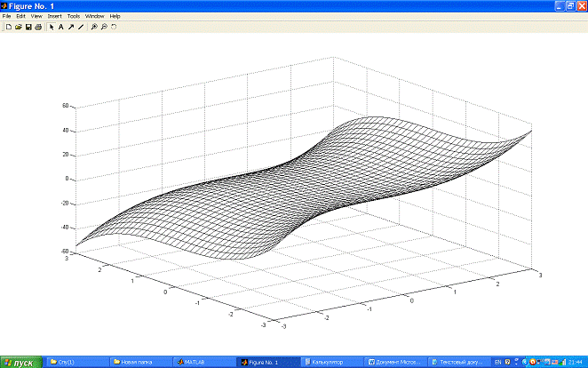Open the Help menu
The height and width of the screenshot is (368, 588).
coord(115,16)
